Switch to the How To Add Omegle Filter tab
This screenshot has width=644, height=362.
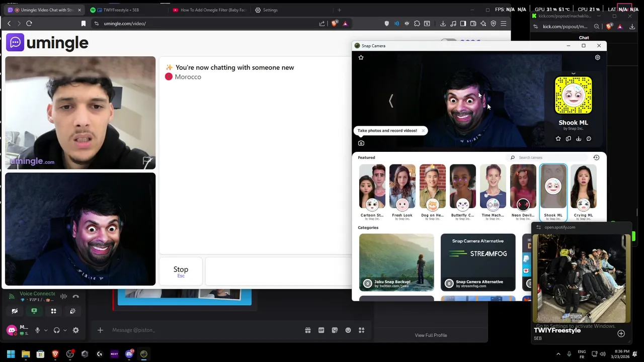coord(209,10)
